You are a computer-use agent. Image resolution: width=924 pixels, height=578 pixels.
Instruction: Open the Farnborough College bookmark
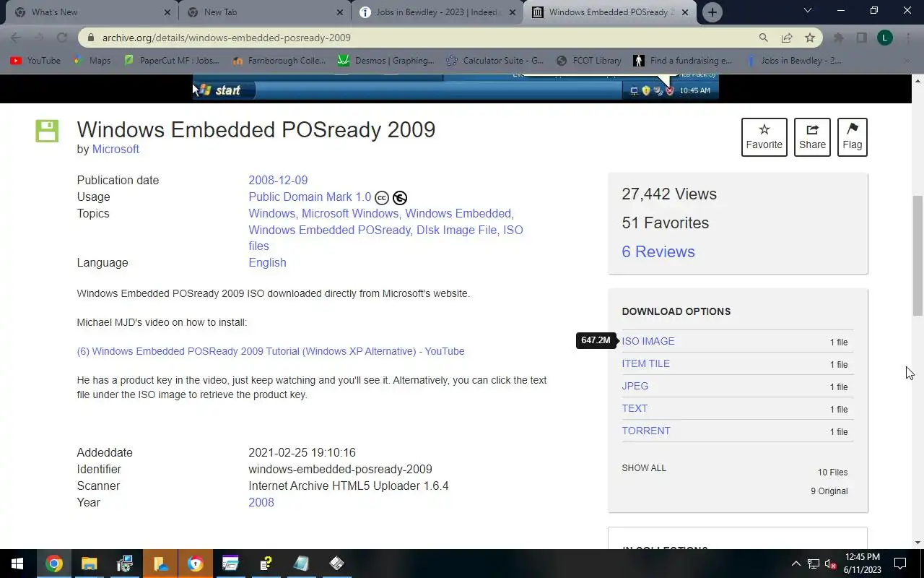(279, 61)
